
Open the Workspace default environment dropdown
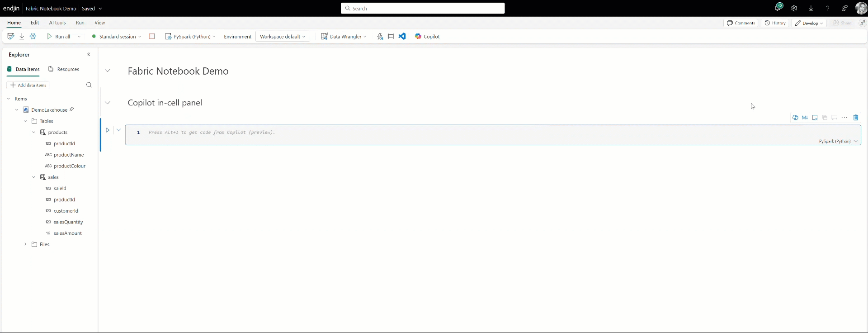coord(283,37)
